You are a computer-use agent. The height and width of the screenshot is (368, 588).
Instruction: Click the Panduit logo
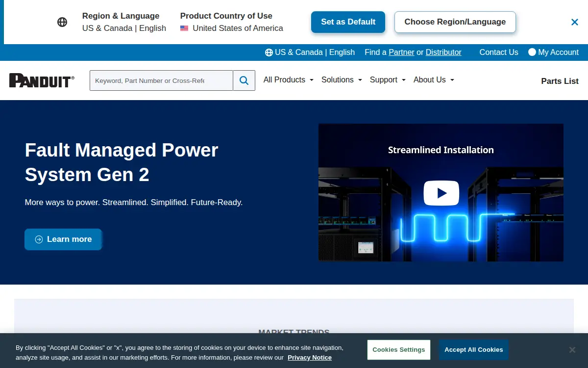42,80
